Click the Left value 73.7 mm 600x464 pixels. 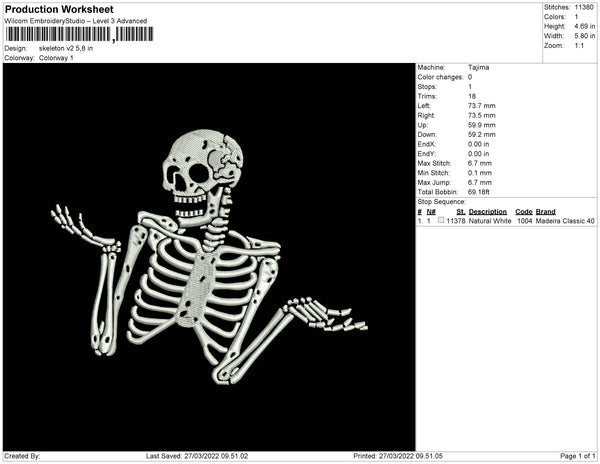coord(481,106)
